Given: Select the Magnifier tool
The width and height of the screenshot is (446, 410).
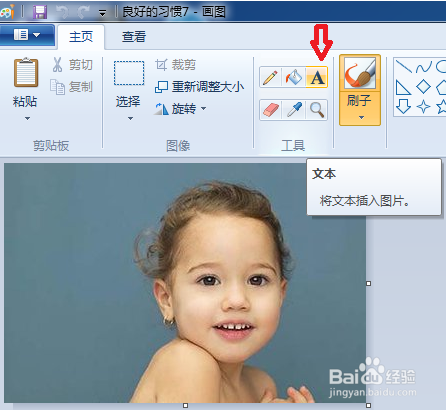Looking at the screenshot, I should coord(317,110).
